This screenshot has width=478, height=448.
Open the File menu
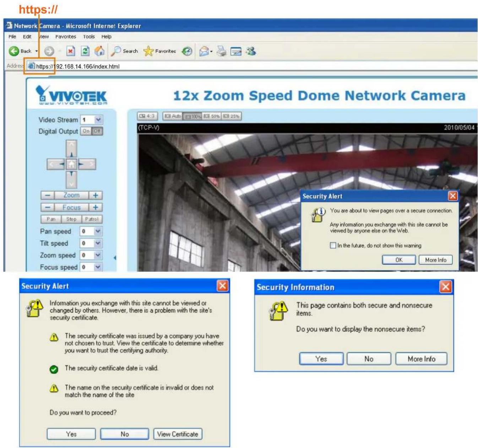click(12, 37)
